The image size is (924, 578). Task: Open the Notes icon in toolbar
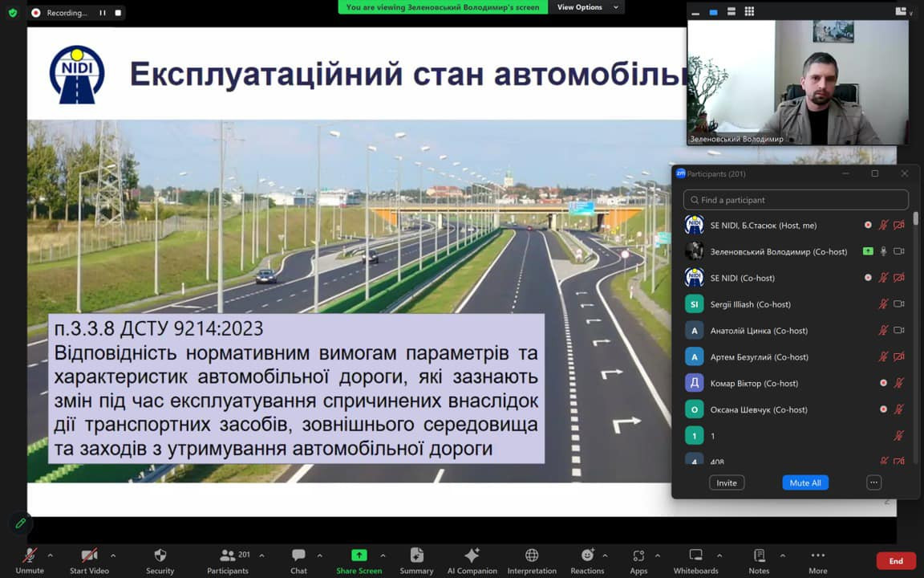click(759, 556)
